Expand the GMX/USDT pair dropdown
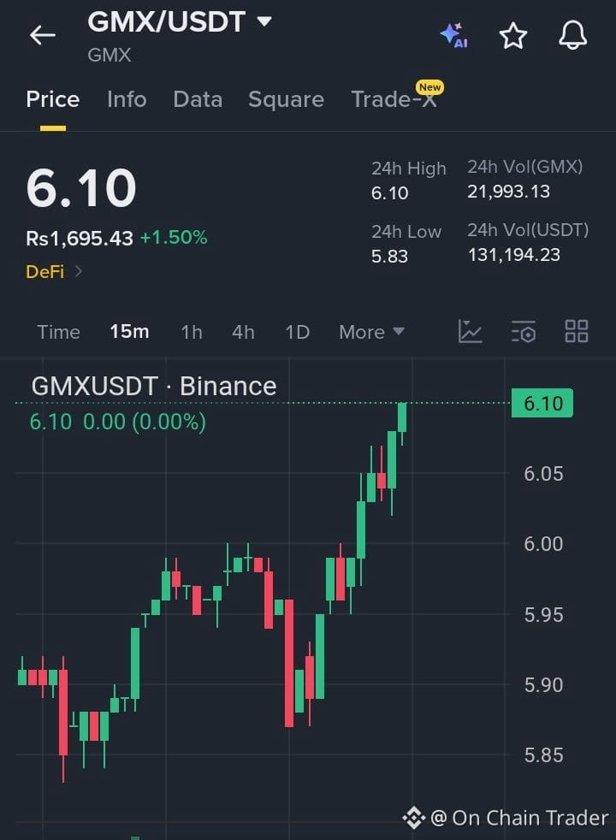 click(x=264, y=21)
